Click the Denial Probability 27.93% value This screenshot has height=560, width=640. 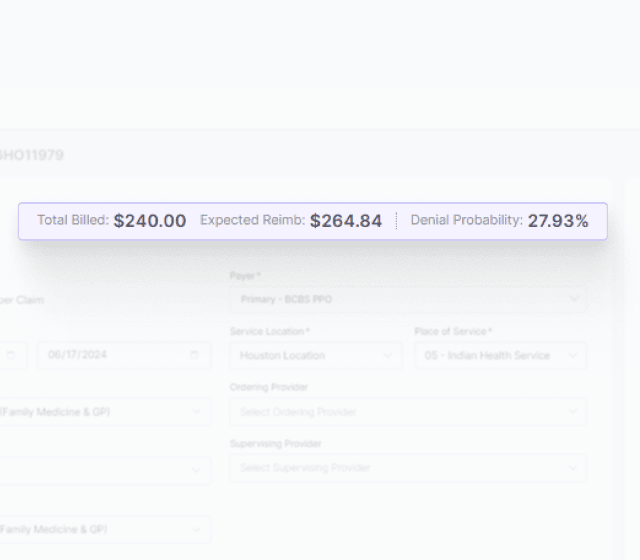pos(558,221)
